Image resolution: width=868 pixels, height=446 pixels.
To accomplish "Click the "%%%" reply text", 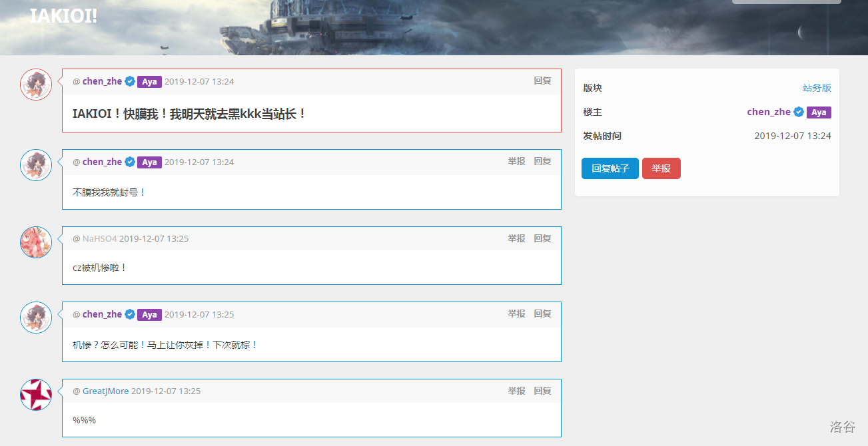I will [84, 420].
